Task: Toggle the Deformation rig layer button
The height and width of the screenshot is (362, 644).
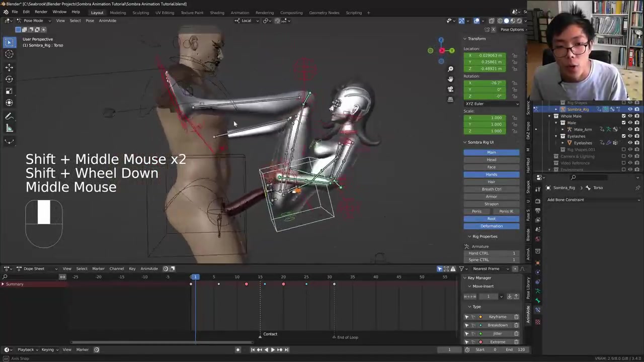Action: [491, 226]
